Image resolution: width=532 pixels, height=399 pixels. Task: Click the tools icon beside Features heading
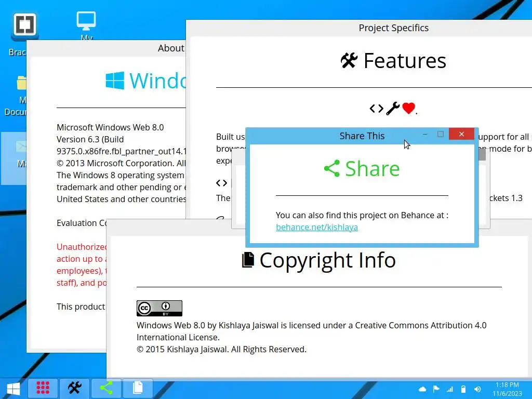click(349, 61)
